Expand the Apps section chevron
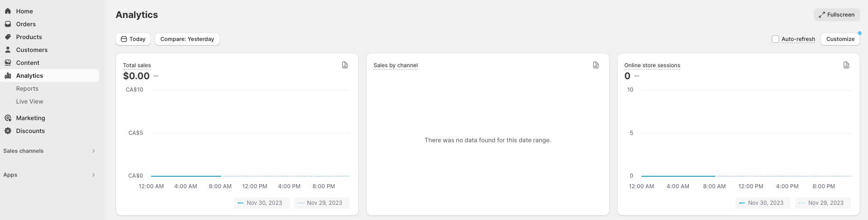This screenshot has width=868, height=220. 93,175
